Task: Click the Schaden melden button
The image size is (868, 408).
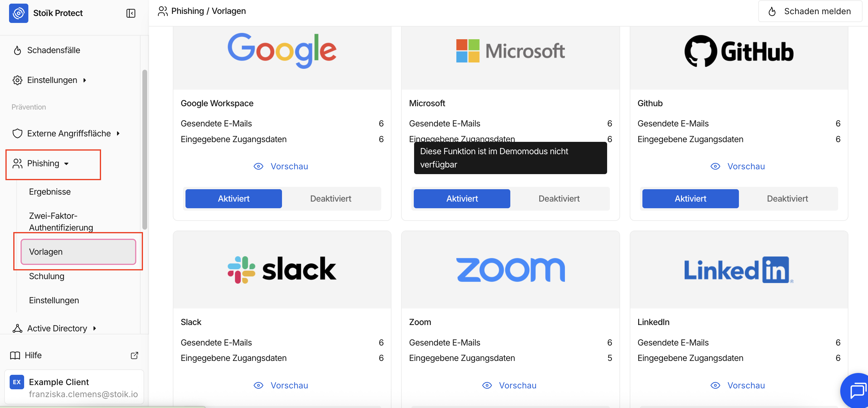Action: 810,11
